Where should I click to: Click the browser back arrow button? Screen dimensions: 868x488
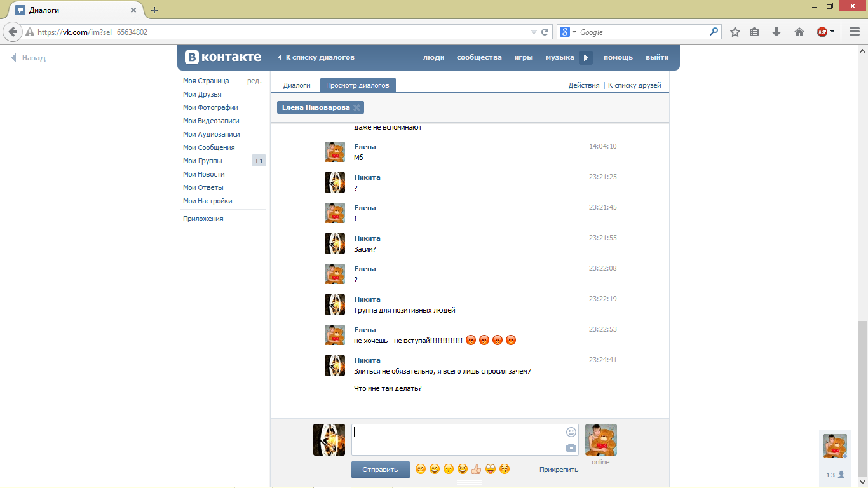point(12,32)
